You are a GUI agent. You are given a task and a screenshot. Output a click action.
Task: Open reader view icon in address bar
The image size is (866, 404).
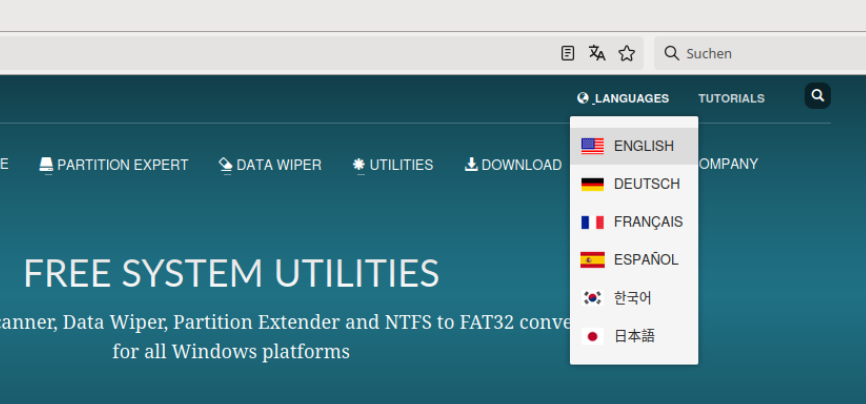567,53
